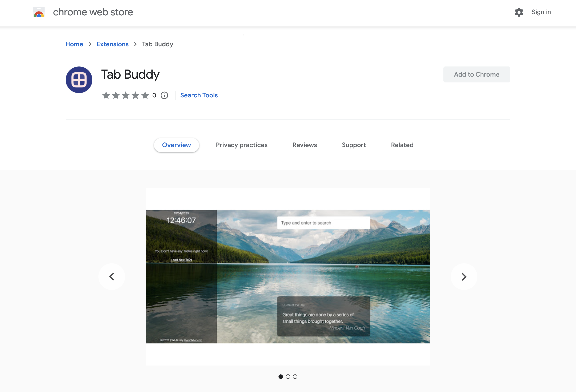Select the third carousel dot
The width and height of the screenshot is (576, 392).
(x=295, y=377)
